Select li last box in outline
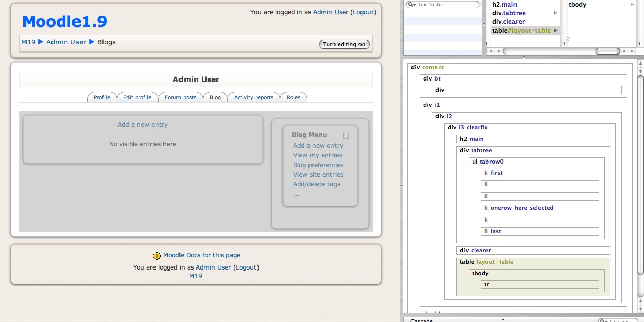 pos(540,231)
